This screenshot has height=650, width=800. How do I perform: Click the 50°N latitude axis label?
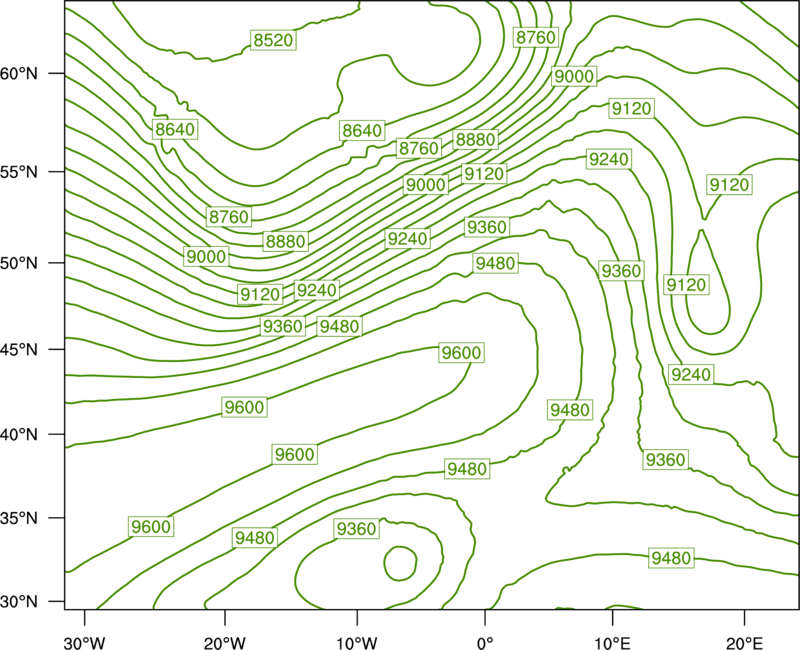tap(19, 263)
